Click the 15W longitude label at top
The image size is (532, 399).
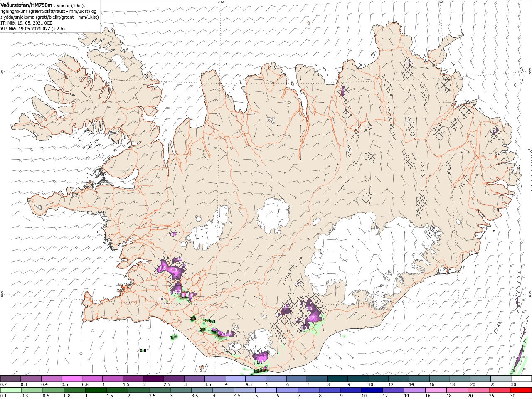[440, 2]
